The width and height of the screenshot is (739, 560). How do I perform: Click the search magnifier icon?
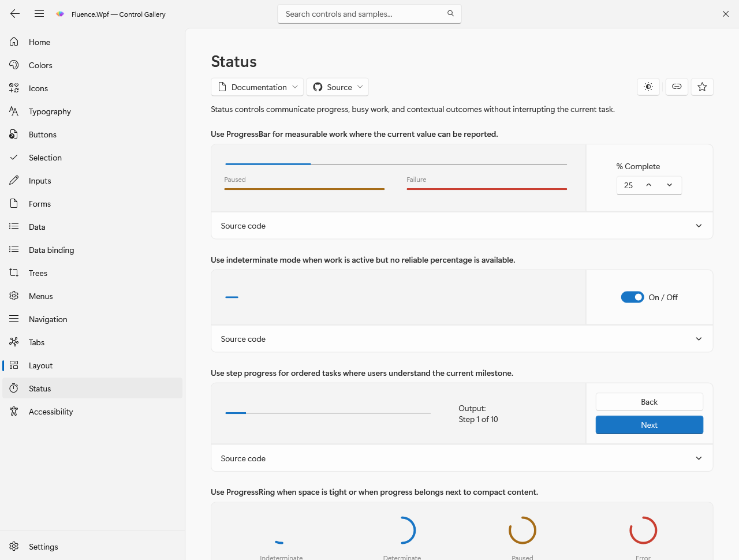coord(450,13)
